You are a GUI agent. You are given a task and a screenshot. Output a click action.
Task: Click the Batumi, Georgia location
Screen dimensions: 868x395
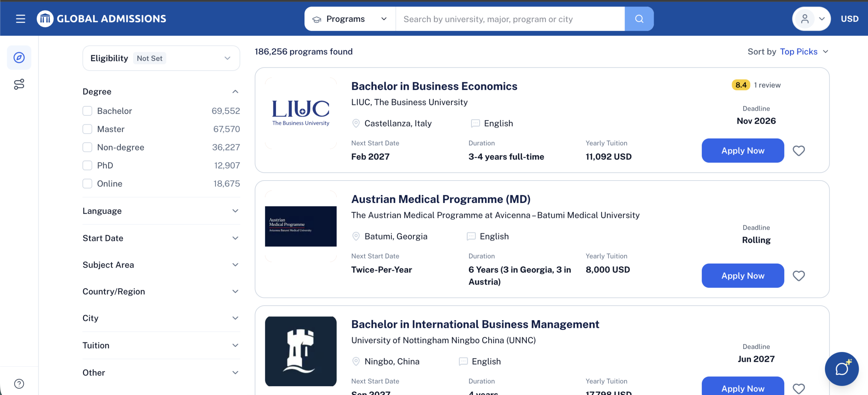(x=396, y=236)
